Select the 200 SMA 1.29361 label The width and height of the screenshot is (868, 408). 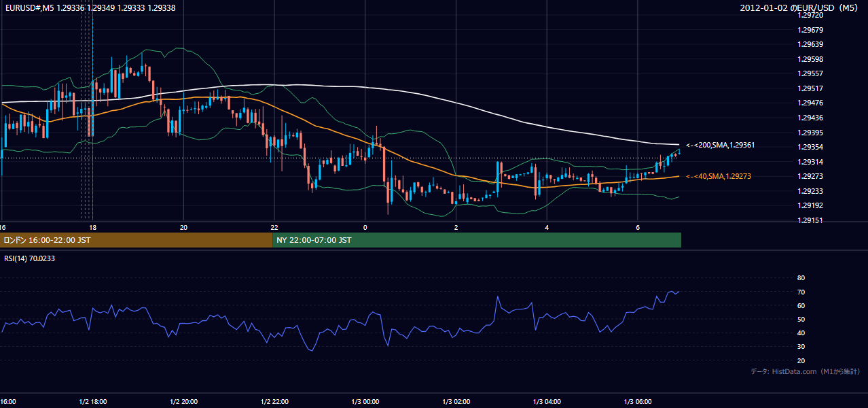[720, 145]
